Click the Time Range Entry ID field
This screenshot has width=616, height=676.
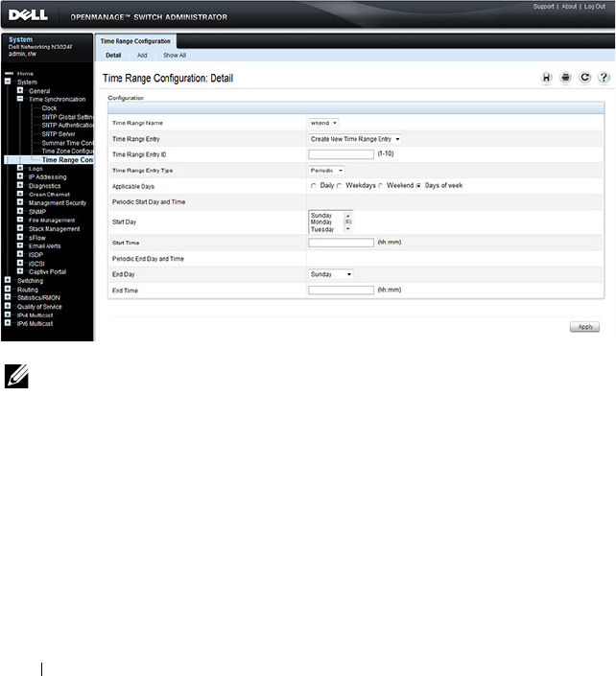(x=341, y=154)
